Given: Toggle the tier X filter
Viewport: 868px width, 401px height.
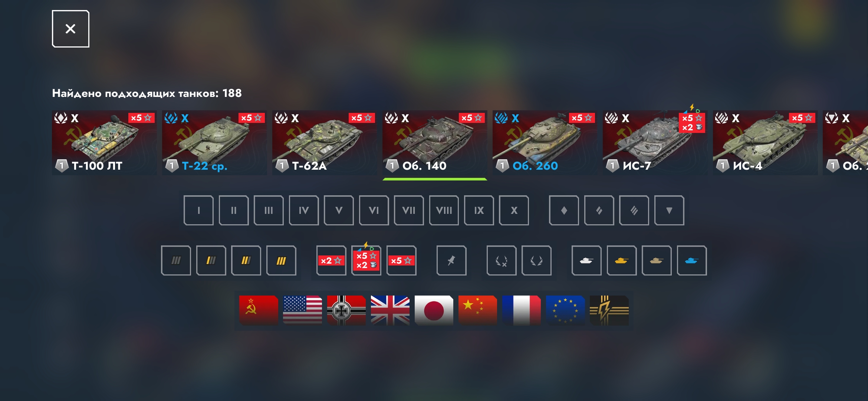Looking at the screenshot, I should (x=514, y=211).
